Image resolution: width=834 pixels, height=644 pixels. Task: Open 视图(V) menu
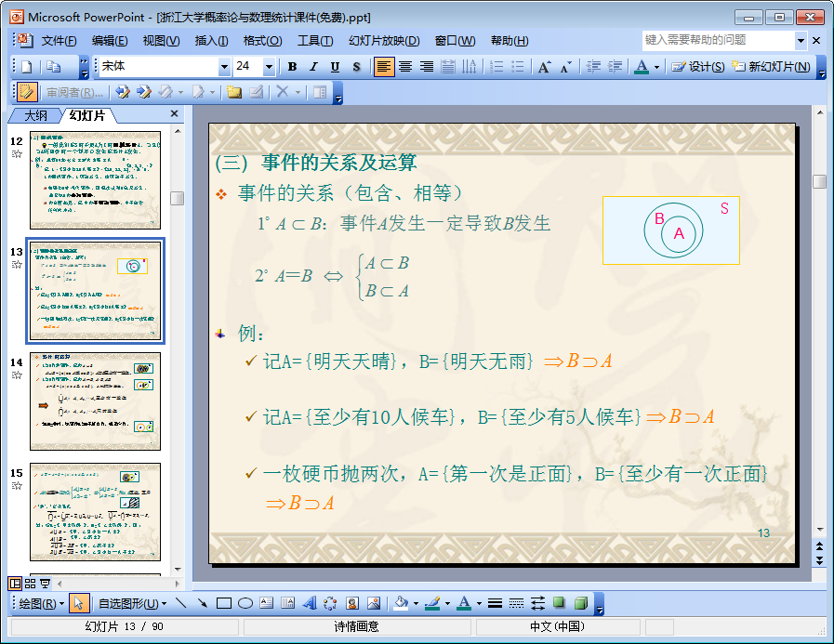pyautogui.click(x=161, y=40)
